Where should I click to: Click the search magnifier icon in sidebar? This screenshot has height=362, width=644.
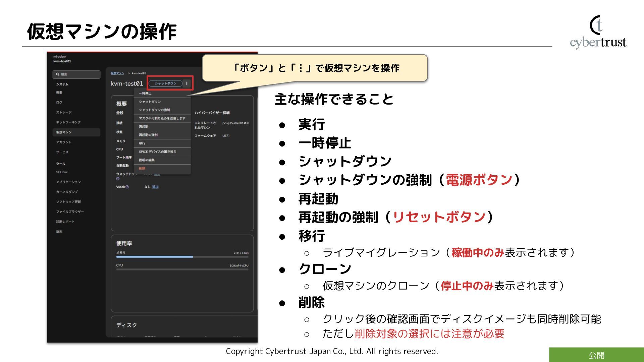click(x=58, y=74)
